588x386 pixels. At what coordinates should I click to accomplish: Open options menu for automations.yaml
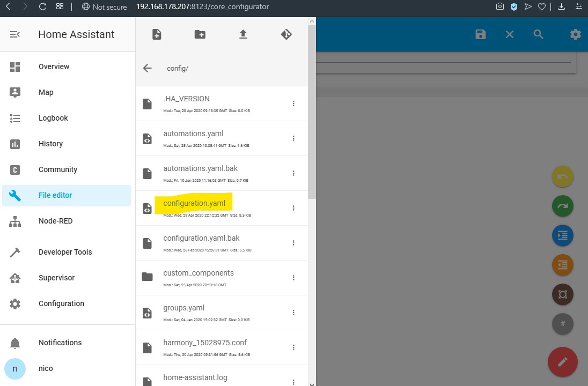pyautogui.click(x=293, y=138)
